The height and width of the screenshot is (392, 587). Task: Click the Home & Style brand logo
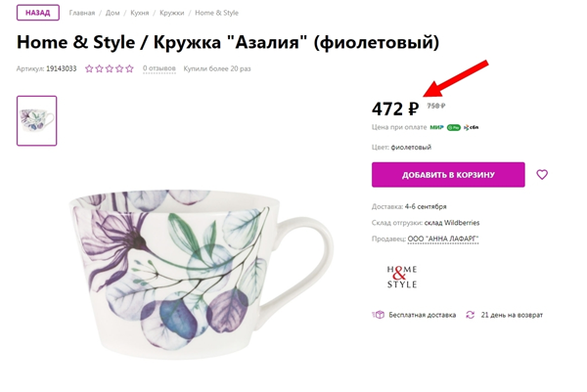[x=402, y=277]
